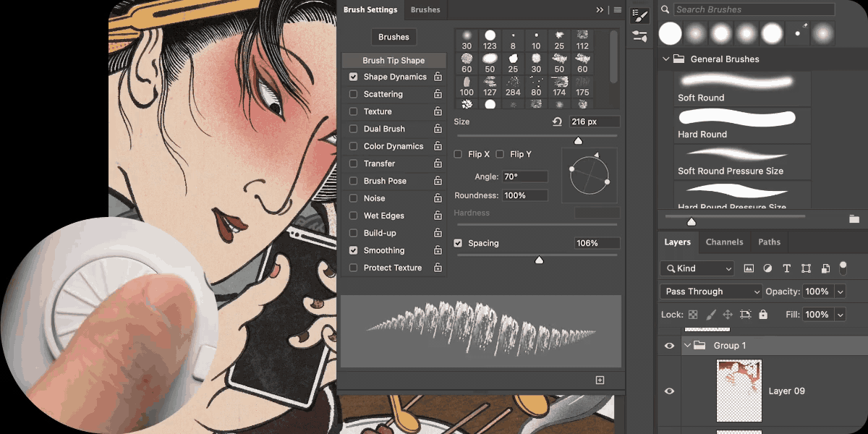Click the lock icon beside Texture
This screenshot has width=868, height=434.
coord(438,111)
